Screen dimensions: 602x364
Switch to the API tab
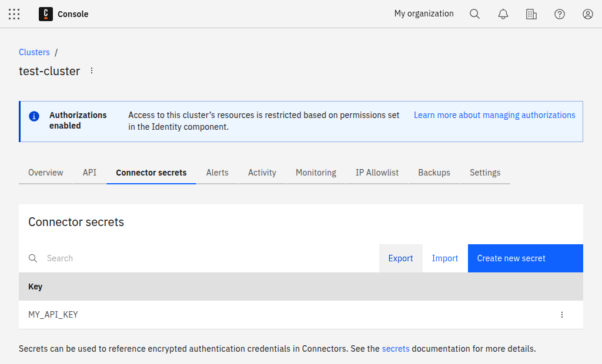pyautogui.click(x=89, y=173)
